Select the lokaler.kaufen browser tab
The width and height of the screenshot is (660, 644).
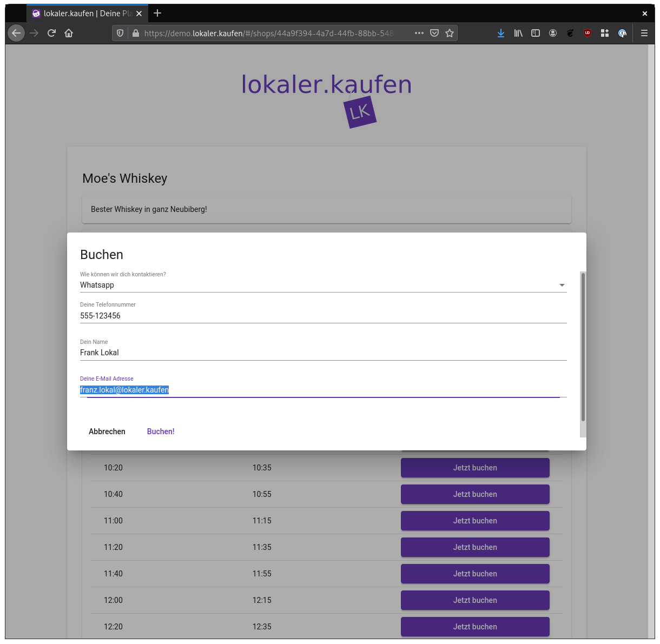[x=87, y=14]
